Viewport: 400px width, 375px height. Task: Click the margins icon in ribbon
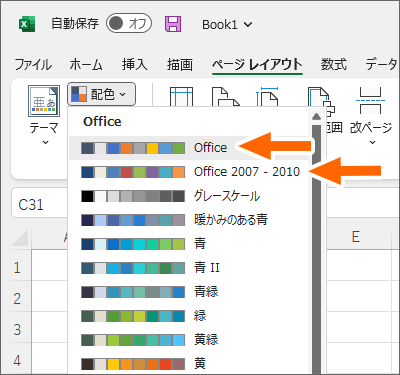tap(181, 97)
